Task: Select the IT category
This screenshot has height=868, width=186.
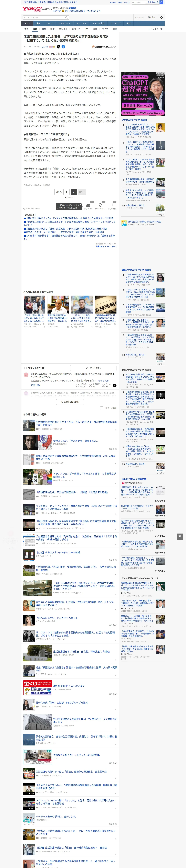Action: 86,29
